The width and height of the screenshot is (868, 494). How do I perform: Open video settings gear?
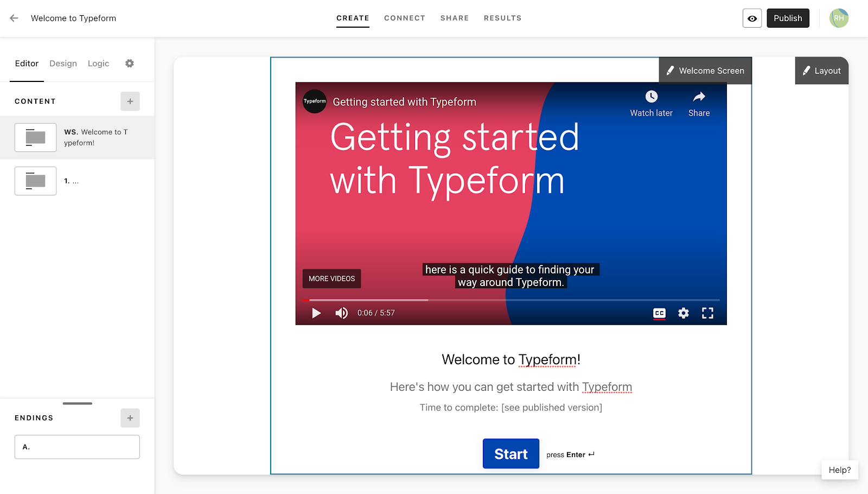(684, 313)
